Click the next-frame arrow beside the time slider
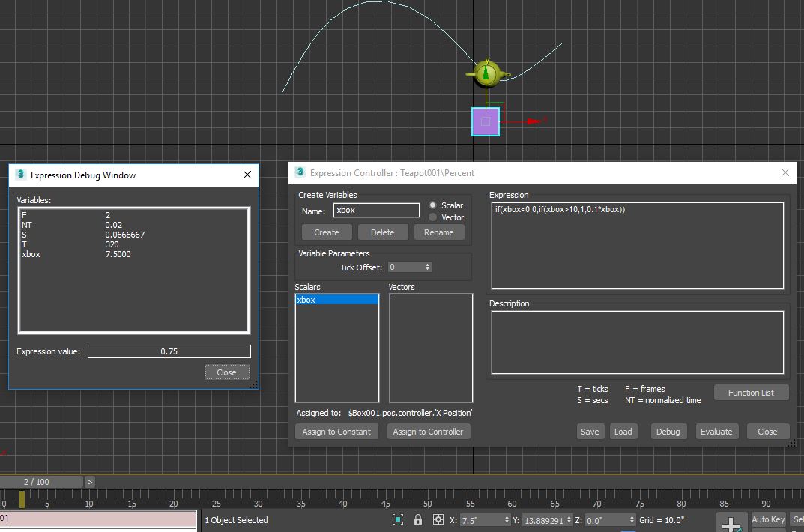Viewport: 804px width, 532px height. click(89, 482)
